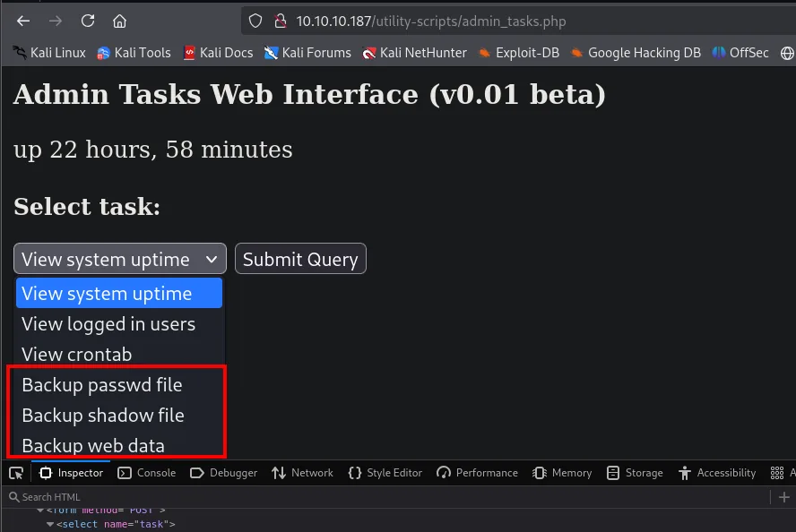Activate the element picker tool
Image resolution: width=796 pixels, height=532 pixels.
[x=16, y=473]
